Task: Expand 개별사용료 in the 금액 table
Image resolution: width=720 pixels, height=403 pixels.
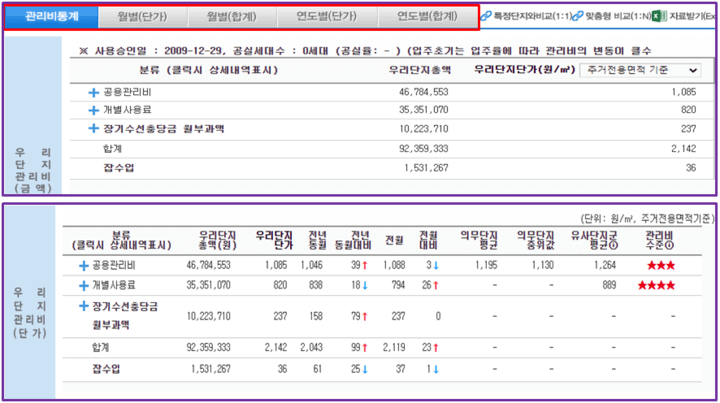Action: pos(94,110)
